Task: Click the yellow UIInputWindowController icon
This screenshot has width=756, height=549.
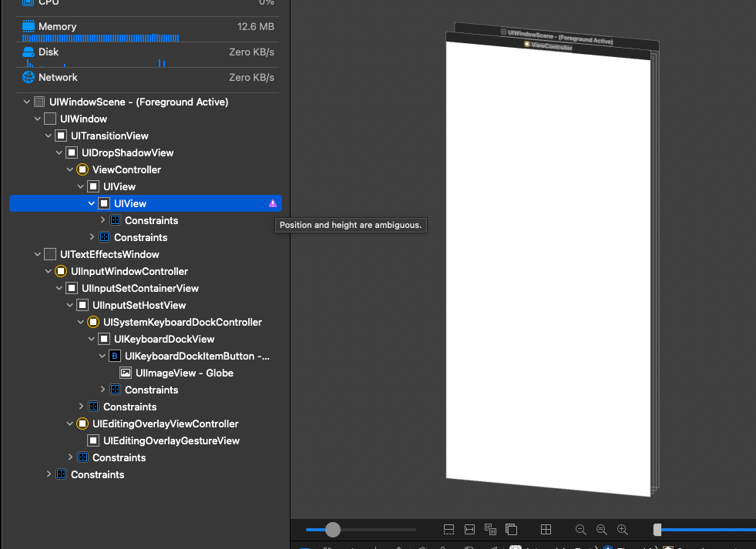Action: click(61, 271)
